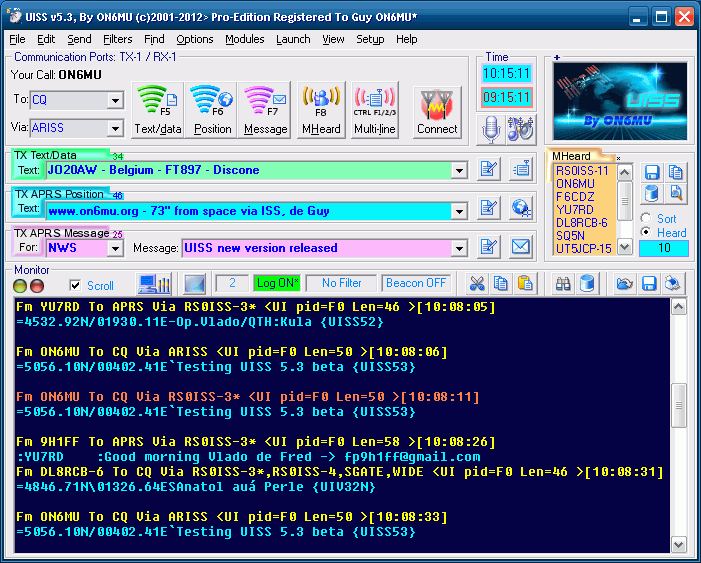Viewport: 701px width, 563px height.
Task: Save the MHeard list with floppy icon
Action: pos(651,172)
